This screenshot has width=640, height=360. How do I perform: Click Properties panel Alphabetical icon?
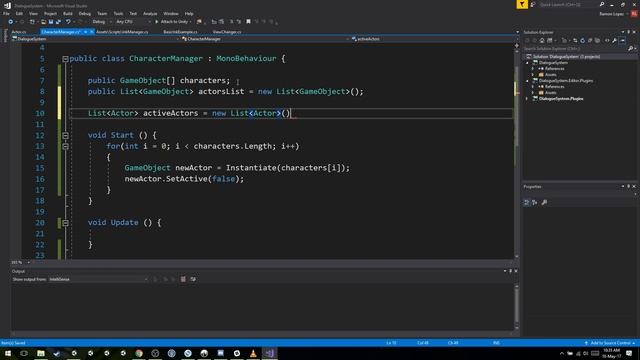tap(535, 202)
